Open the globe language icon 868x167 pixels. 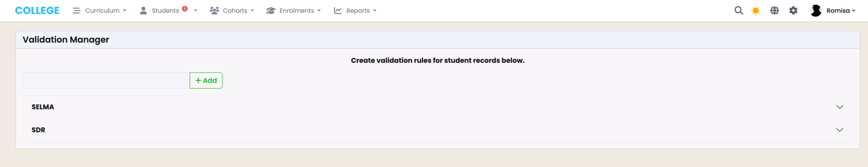[x=774, y=10]
